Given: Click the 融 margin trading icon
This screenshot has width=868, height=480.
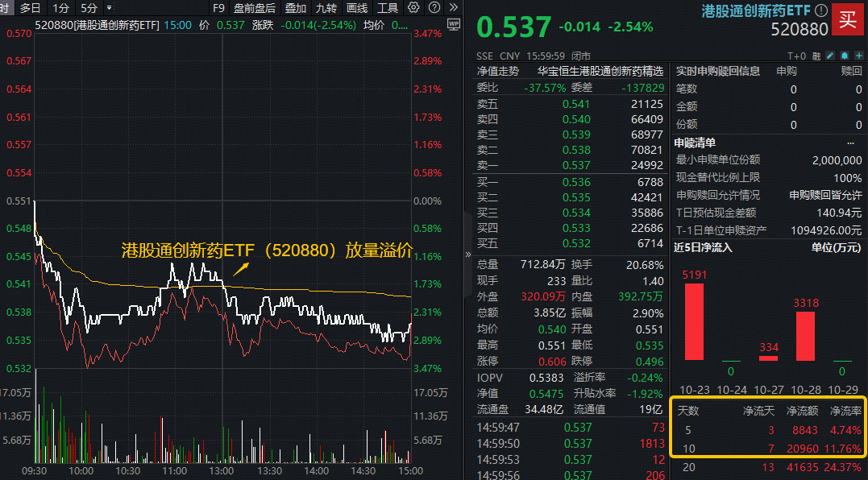Looking at the screenshot, I should click(x=816, y=56).
